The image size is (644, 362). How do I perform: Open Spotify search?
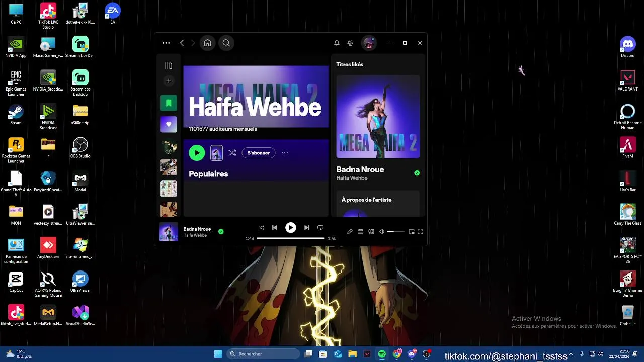(226, 43)
